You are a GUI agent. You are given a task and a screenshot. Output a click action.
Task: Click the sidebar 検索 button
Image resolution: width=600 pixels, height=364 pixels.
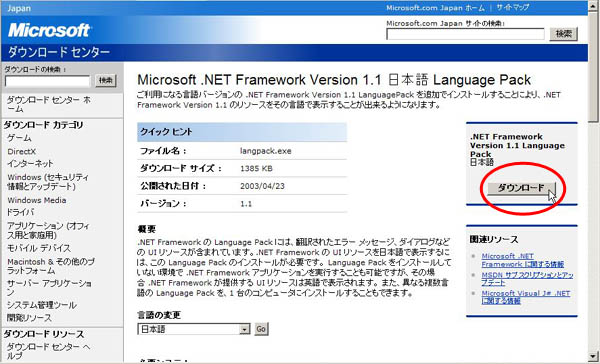coord(106,80)
